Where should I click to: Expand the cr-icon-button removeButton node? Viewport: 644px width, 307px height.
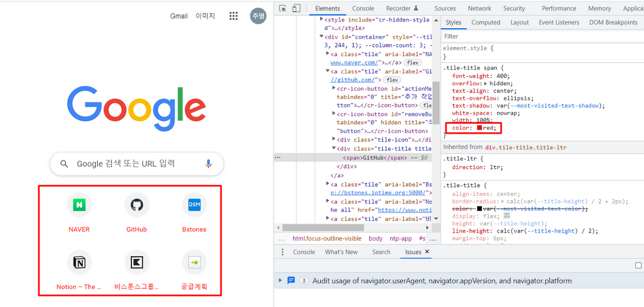(334, 114)
